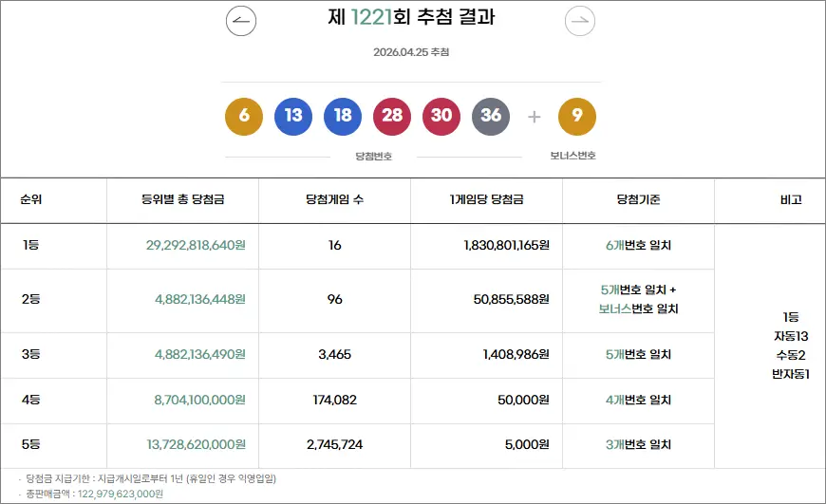Click the 당첨기준 column header
Image resolution: width=826 pixels, height=504 pixels.
[638, 200]
